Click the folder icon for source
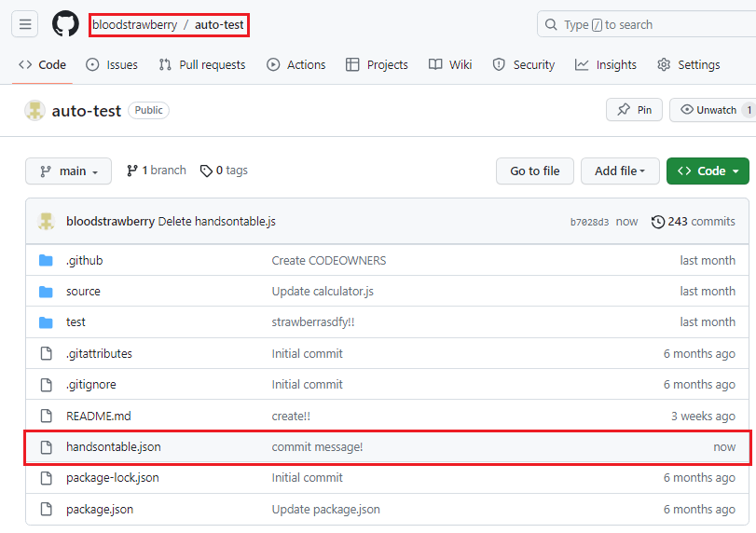Image resolution: width=756 pixels, height=533 pixels. click(x=46, y=292)
